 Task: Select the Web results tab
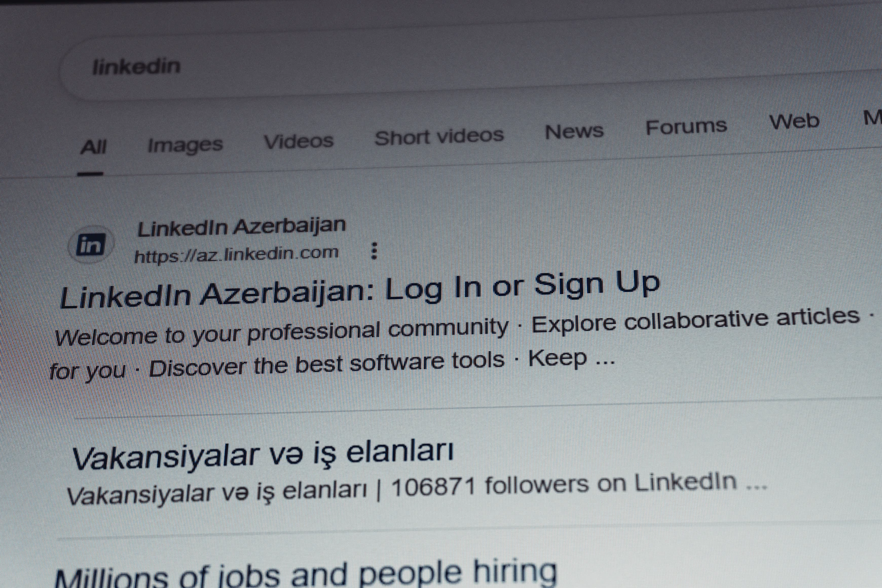point(794,122)
